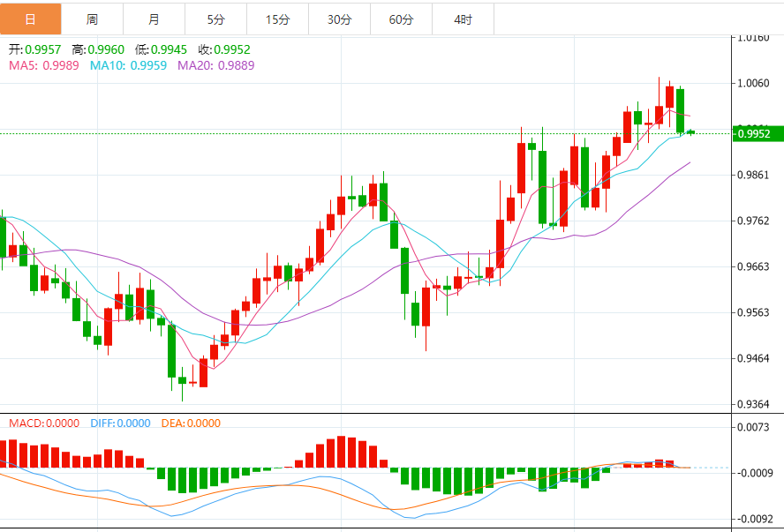Click the -0.0092 MACD axis label
The width and height of the screenshot is (784, 532).
point(753,519)
